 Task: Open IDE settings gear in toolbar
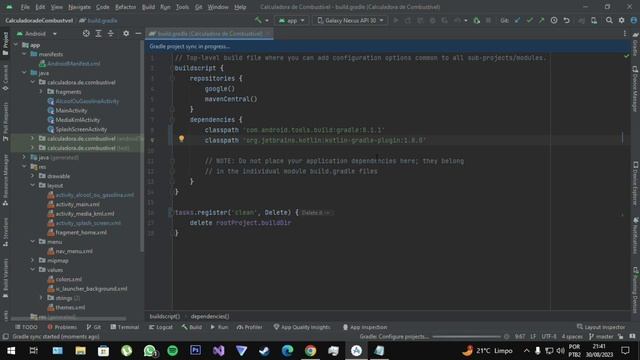pos(621,20)
